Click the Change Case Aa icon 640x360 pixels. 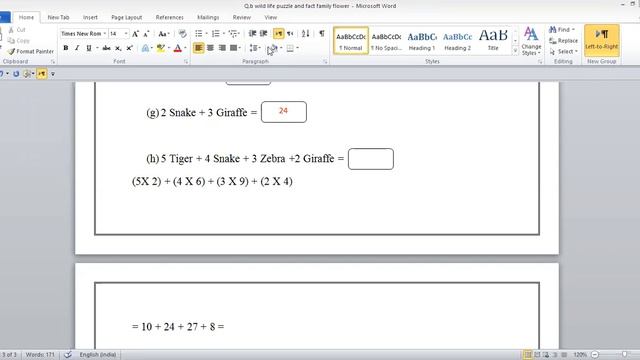pyautogui.click(x=162, y=34)
